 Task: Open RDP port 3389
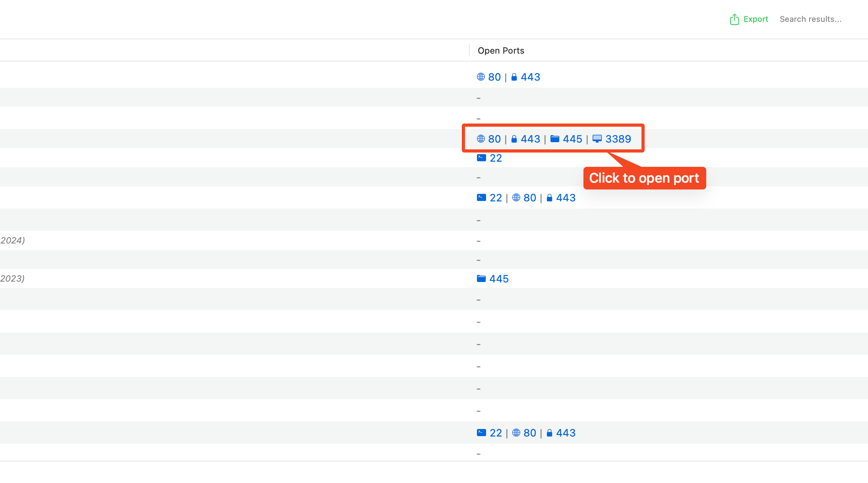(618, 139)
